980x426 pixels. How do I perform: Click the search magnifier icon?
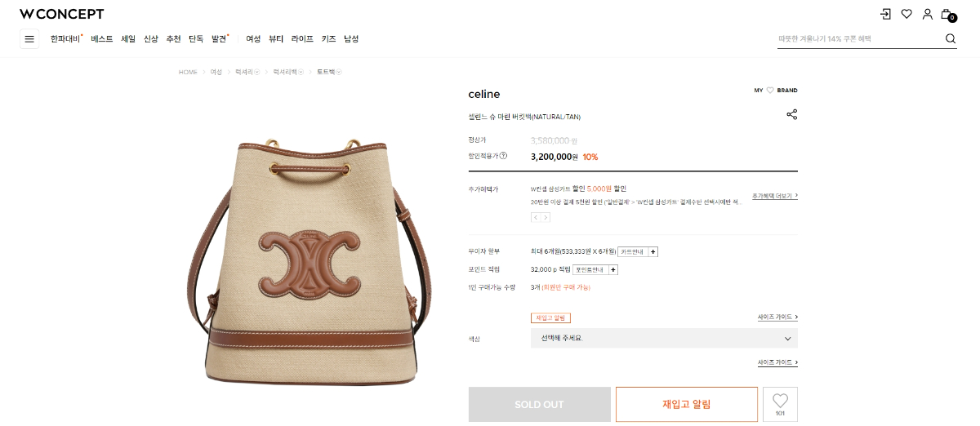951,38
